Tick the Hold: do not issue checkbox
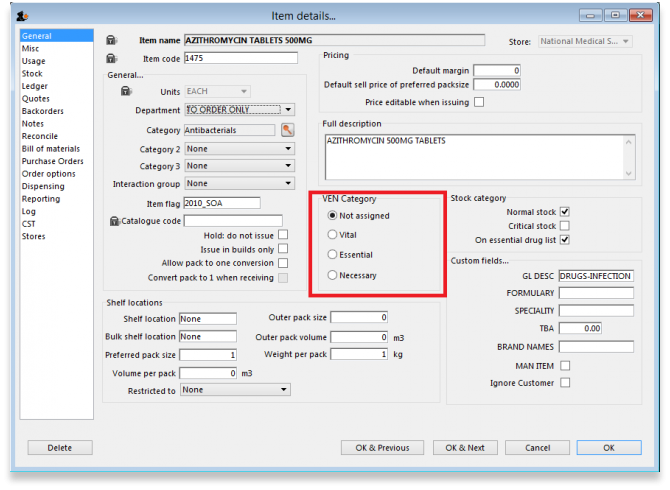The height and width of the screenshot is (490, 670). click(x=283, y=234)
